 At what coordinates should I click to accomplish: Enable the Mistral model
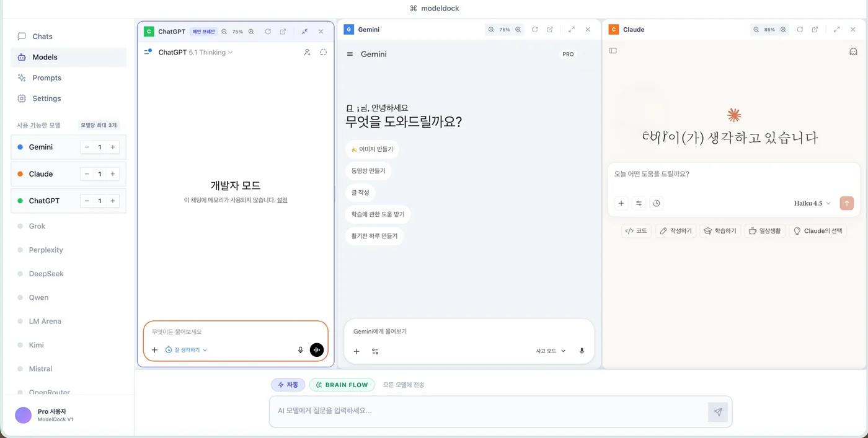tap(68, 369)
